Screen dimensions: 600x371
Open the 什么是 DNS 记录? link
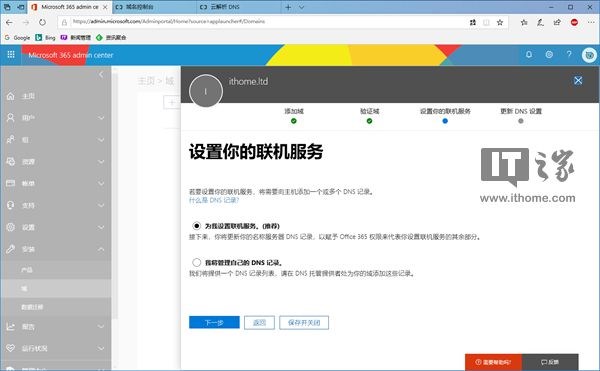[x=214, y=200]
